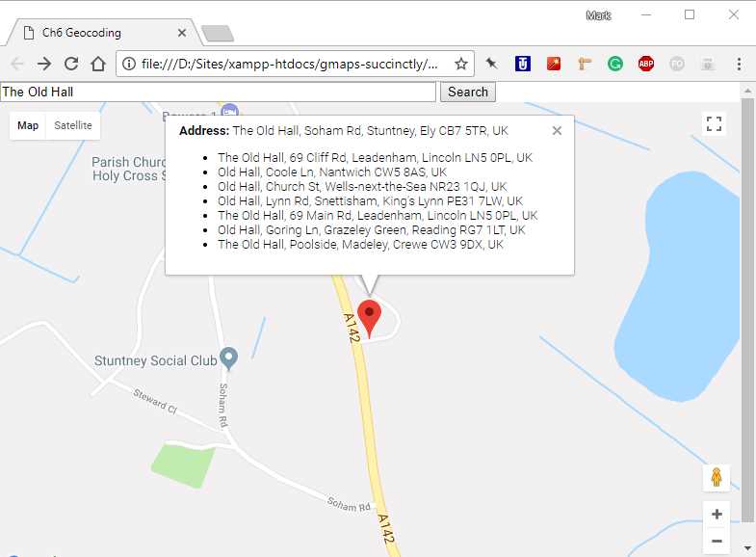
Task: Select the Map view type
Action: (x=28, y=125)
